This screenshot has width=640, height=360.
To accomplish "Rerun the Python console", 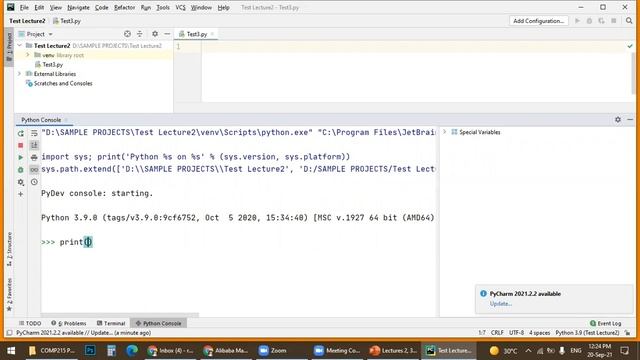I will 21,133.
